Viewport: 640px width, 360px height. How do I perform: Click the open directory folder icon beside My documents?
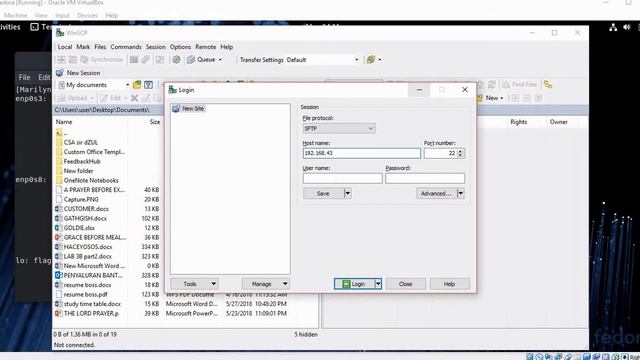point(137,84)
